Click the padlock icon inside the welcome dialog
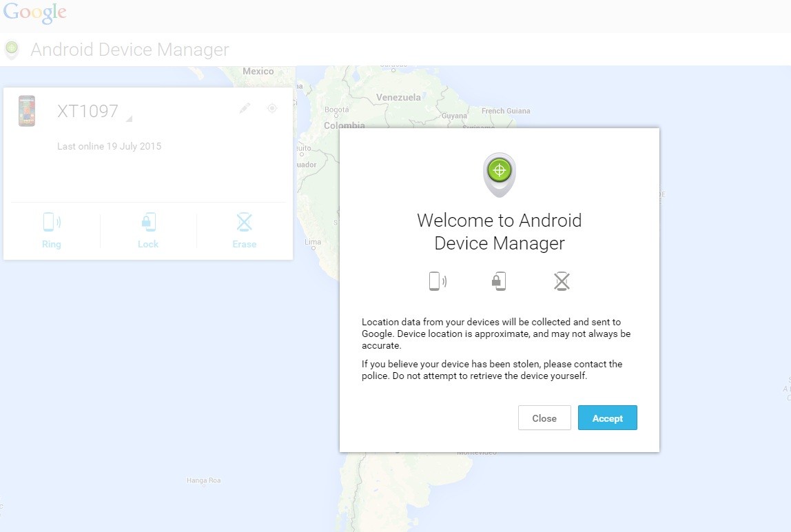Viewport: 791px width, 532px height. tap(499, 280)
